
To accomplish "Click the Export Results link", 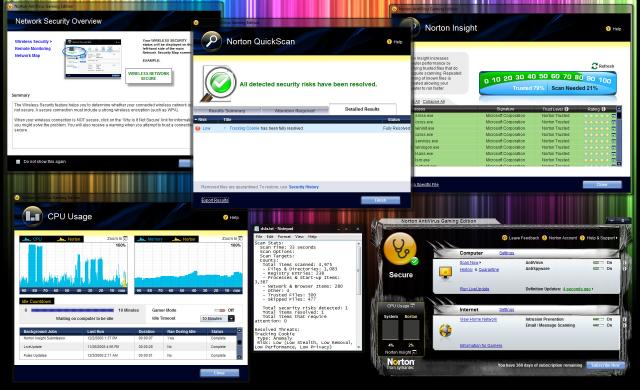I will click(x=215, y=200).
